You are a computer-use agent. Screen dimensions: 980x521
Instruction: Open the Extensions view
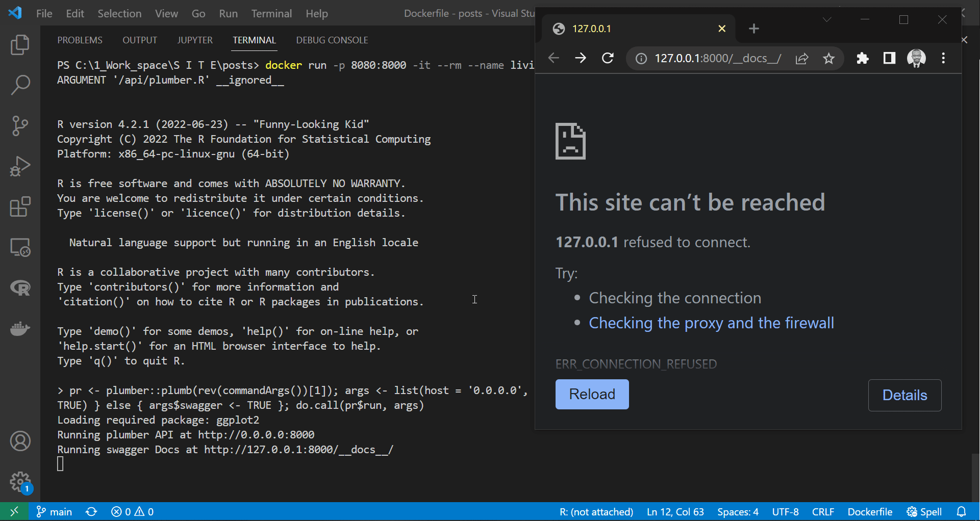point(20,206)
